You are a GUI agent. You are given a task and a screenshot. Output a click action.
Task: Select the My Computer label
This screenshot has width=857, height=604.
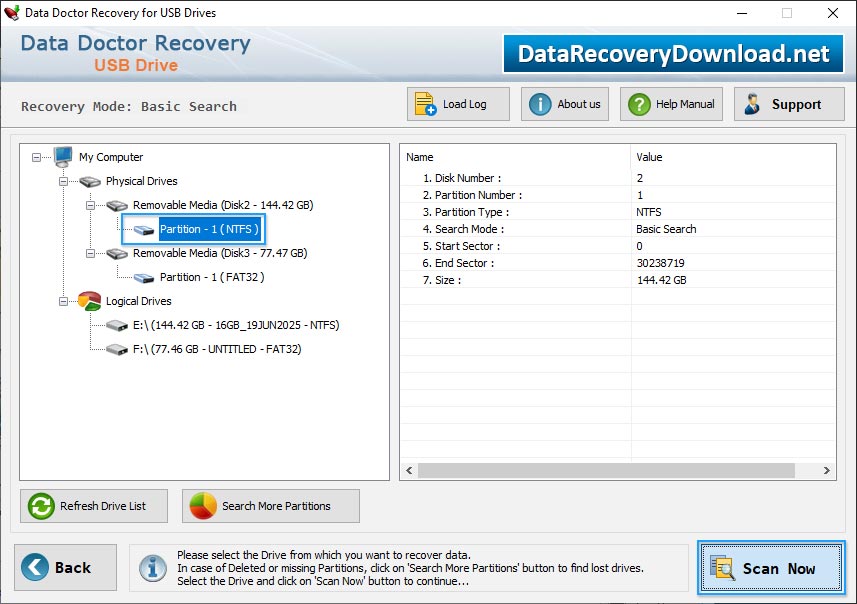111,157
